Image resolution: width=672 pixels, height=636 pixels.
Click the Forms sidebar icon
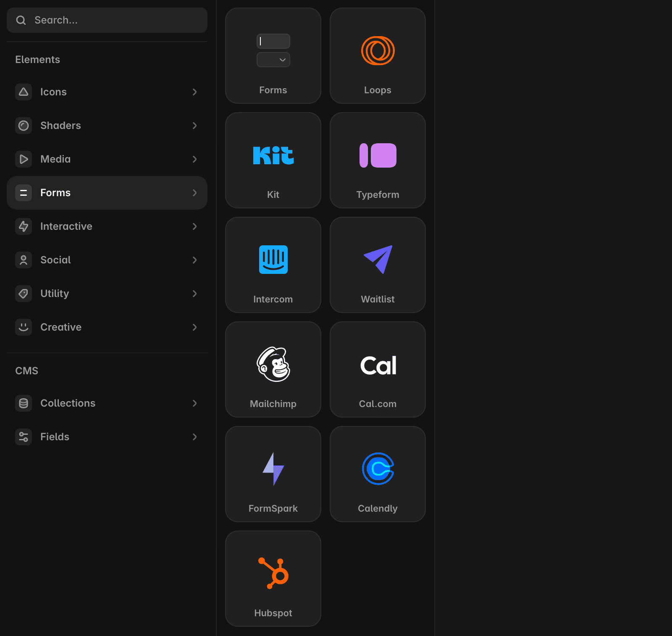(x=24, y=193)
